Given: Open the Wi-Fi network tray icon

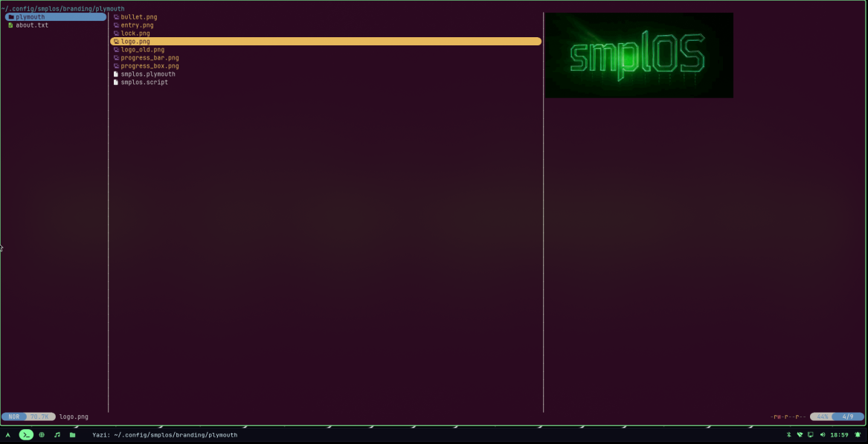Looking at the screenshot, I should [x=800, y=434].
